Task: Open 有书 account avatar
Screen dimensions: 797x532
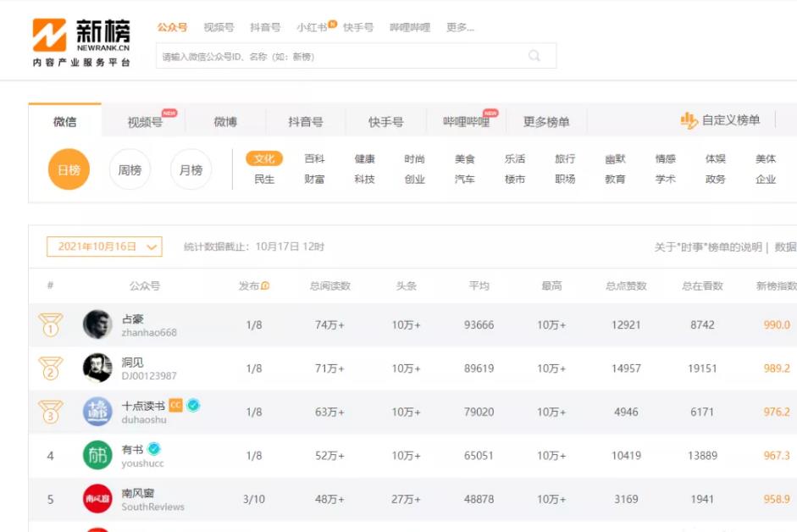Action: (x=97, y=455)
